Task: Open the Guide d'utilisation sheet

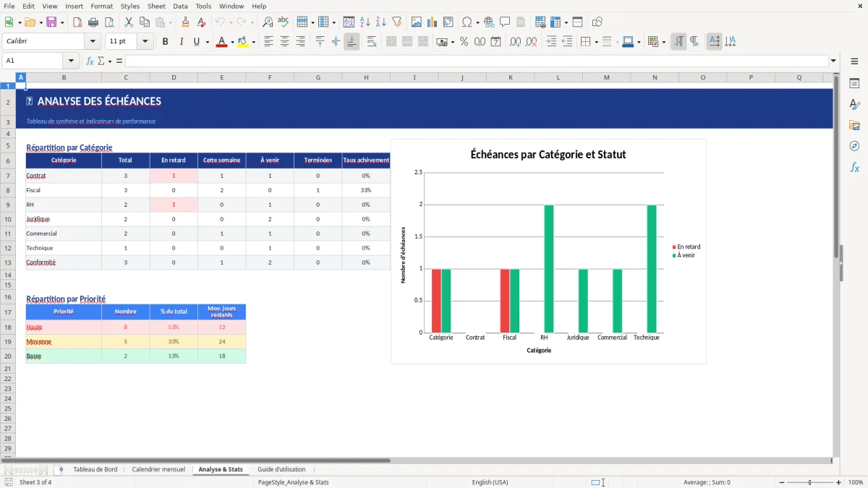Action: pyautogui.click(x=282, y=468)
